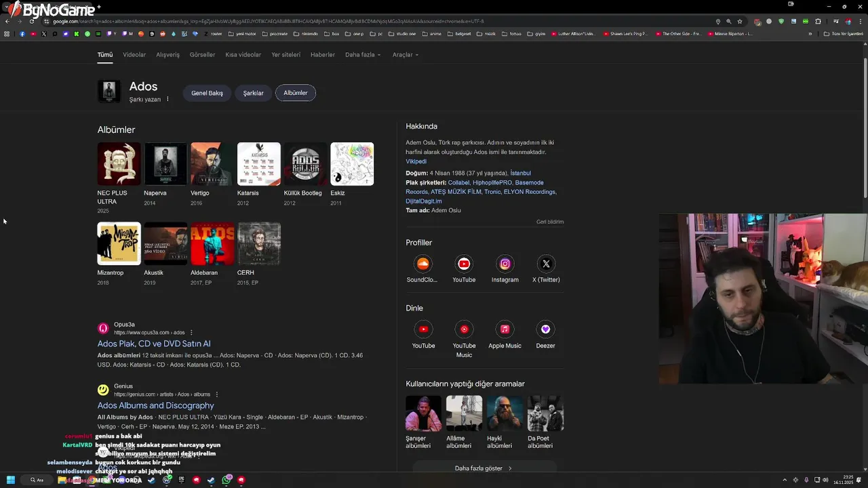
Task: Expand the Araçlar dropdown
Action: tap(406, 55)
